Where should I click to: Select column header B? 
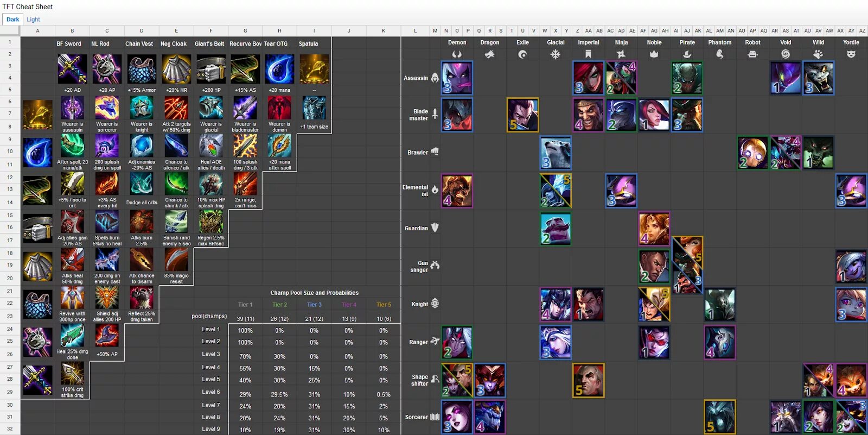coord(72,31)
